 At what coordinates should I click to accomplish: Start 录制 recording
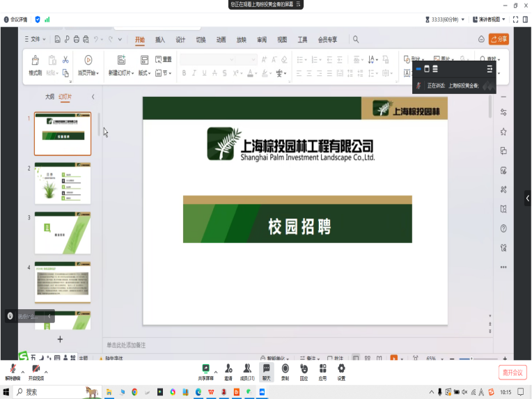pos(285,370)
